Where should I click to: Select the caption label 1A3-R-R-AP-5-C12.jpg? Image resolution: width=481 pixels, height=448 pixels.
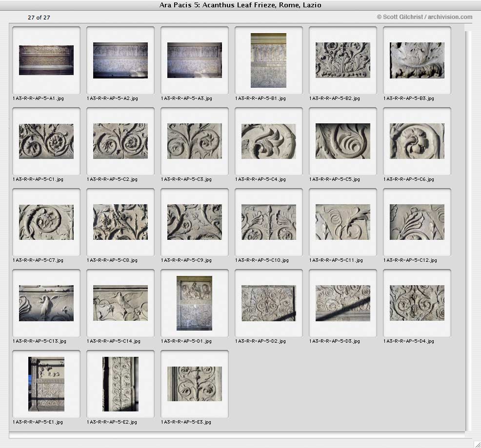click(x=410, y=260)
